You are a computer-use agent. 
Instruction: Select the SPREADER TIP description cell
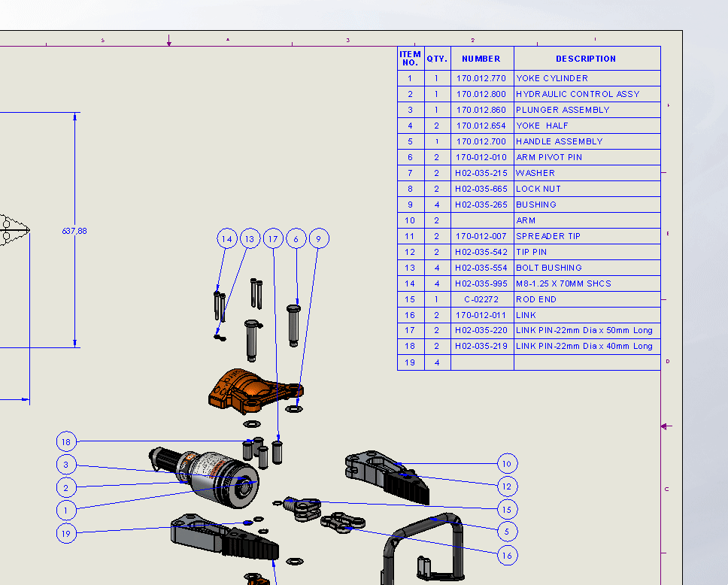tap(587, 236)
